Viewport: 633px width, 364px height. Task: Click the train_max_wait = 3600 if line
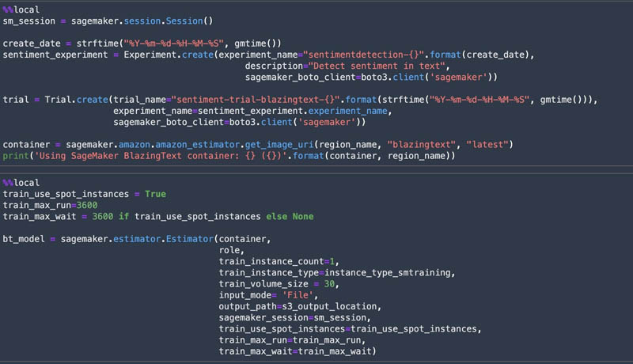point(158,217)
